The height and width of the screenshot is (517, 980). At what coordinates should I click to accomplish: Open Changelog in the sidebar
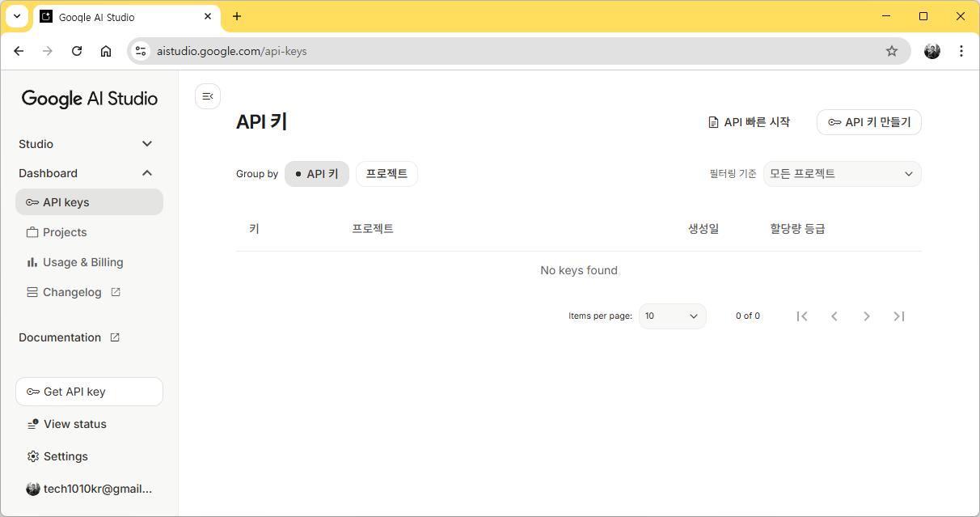pyautogui.click(x=89, y=292)
